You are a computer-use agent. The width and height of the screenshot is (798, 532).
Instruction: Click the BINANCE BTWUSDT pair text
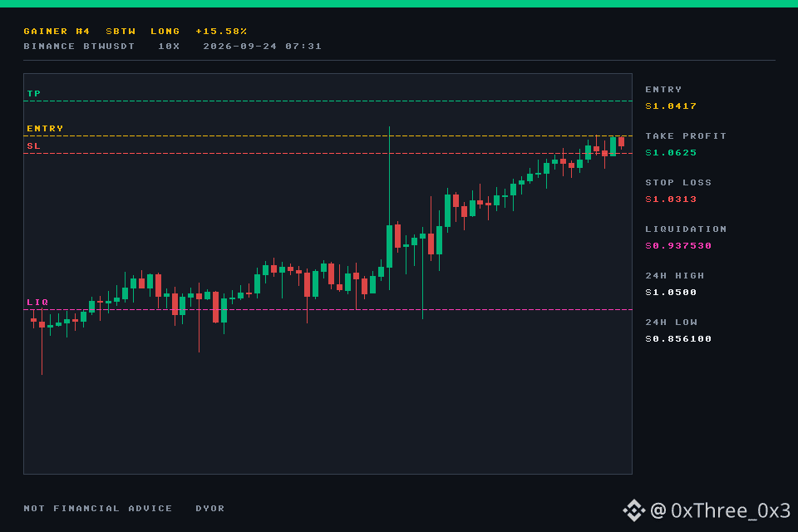point(79,47)
